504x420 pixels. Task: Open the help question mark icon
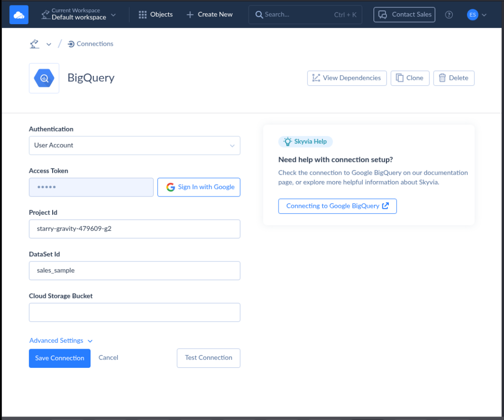(x=448, y=14)
